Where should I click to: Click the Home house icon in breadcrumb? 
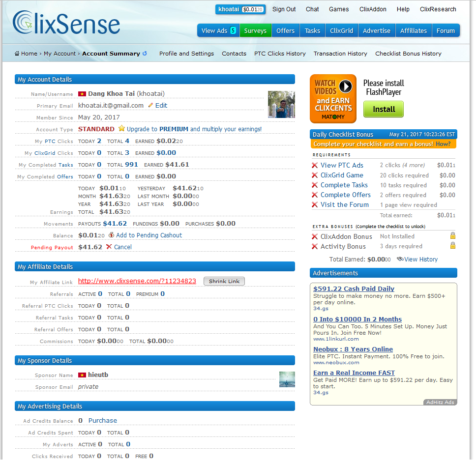coord(17,54)
